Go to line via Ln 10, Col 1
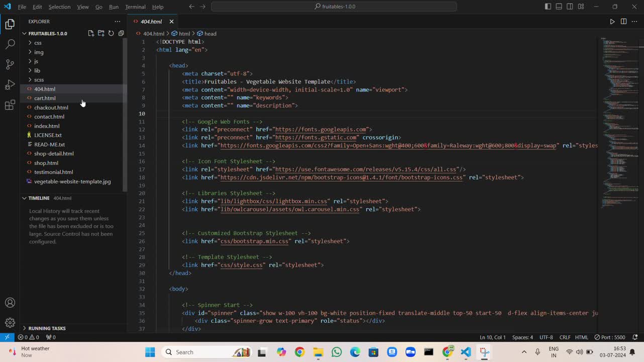This screenshot has width=644, height=362. click(x=493, y=337)
